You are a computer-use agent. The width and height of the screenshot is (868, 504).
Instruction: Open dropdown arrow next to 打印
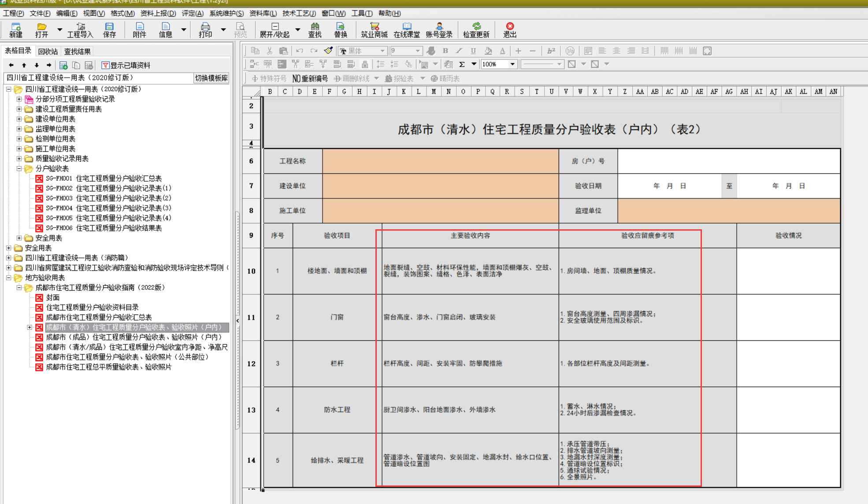223,30
